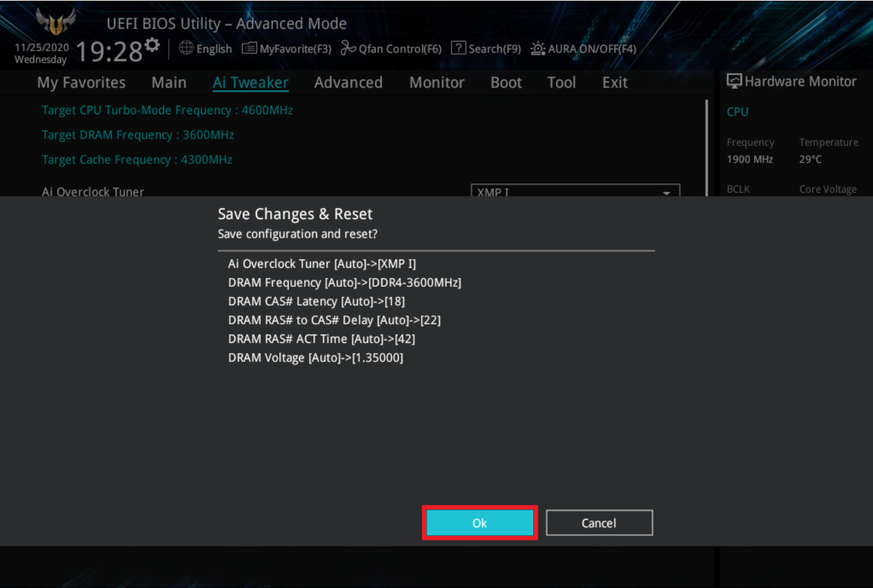Click the CPU section label in Hardware Monitor

[x=738, y=112]
